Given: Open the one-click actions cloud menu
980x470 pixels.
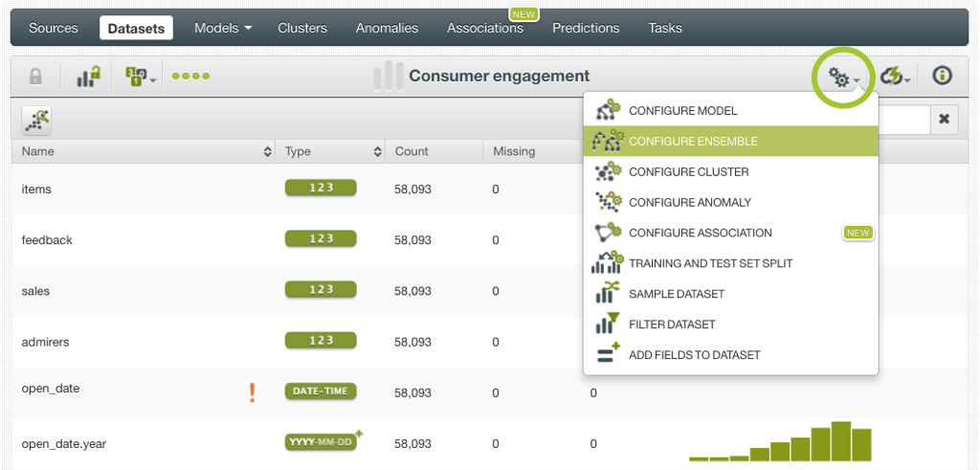Looking at the screenshot, I should [896, 78].
